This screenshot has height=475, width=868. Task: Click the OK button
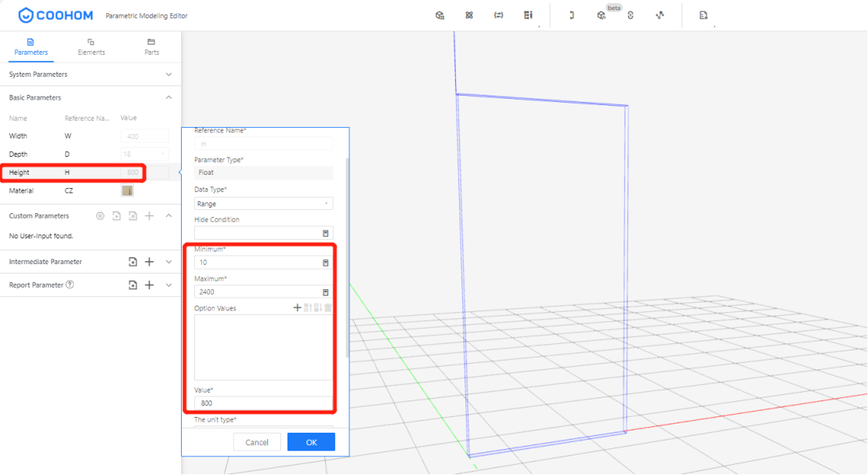[311, 442]
